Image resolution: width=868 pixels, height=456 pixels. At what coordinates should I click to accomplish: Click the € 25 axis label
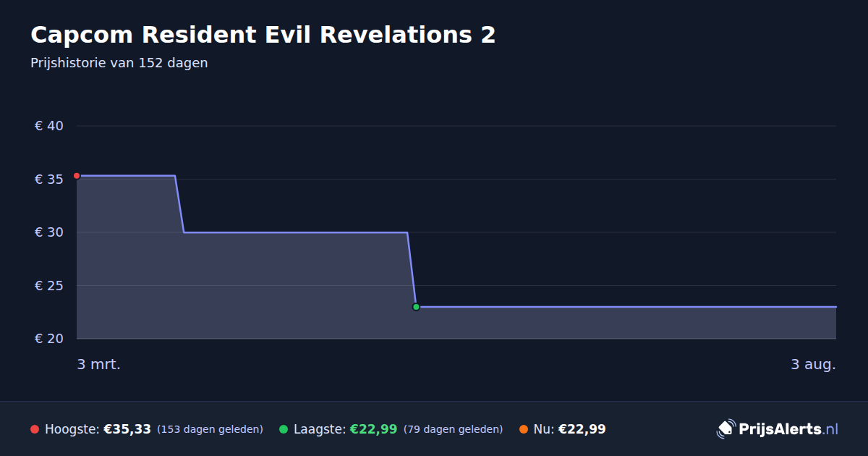click(49, 286)
